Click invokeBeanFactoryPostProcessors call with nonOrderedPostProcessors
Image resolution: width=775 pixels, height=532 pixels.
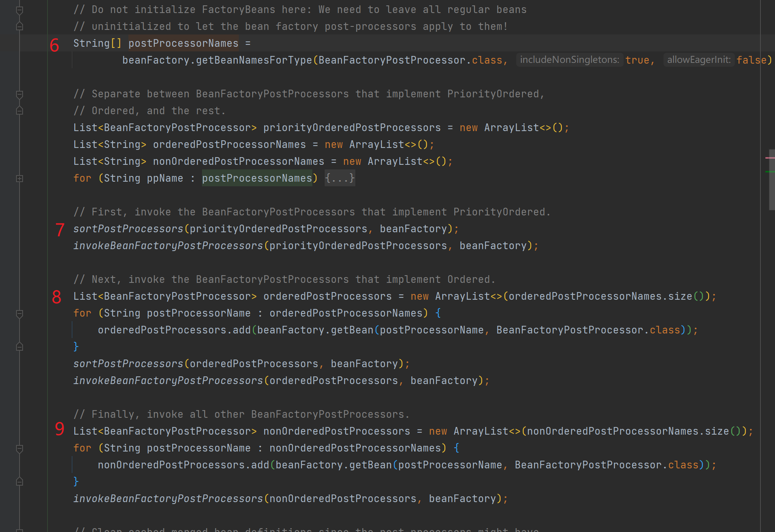pos(168,499)
